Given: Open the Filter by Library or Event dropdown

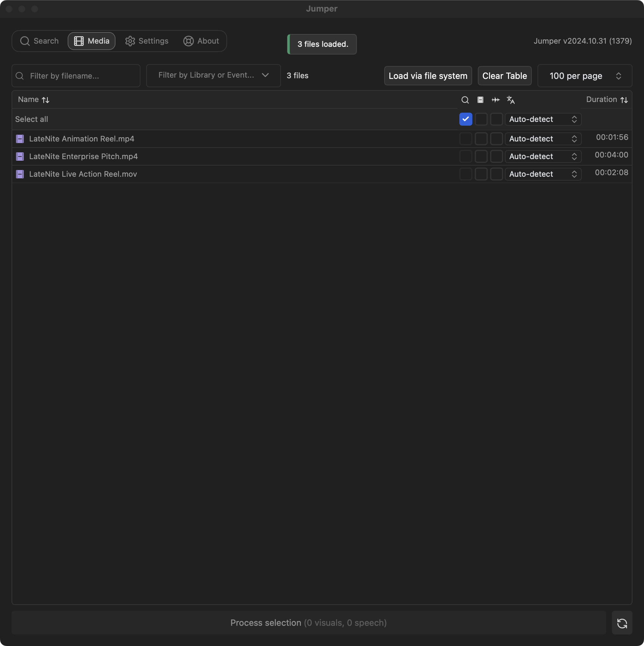Looking at the screenshot, I should click(x=213, y=76).
